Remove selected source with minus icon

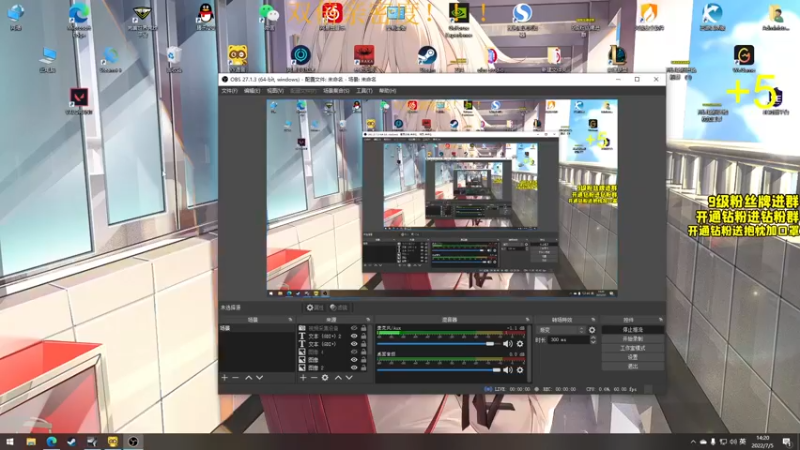pos(314,378)
